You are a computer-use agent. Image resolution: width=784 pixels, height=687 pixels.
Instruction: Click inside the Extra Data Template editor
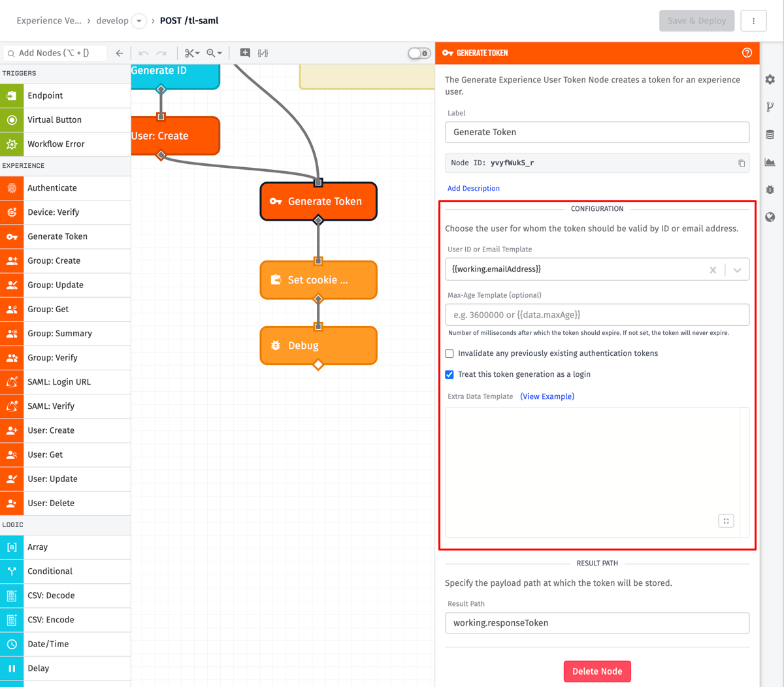click(x=593, y=472)
